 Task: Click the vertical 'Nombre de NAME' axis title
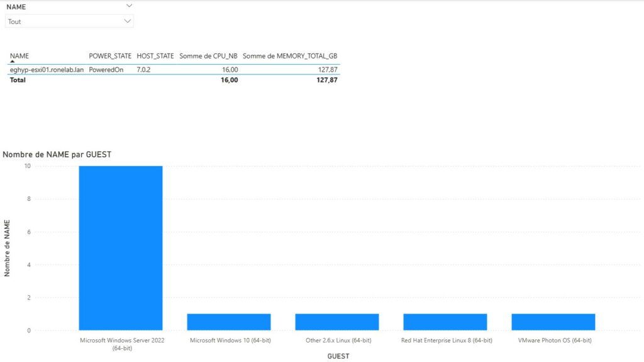(8, 249)
